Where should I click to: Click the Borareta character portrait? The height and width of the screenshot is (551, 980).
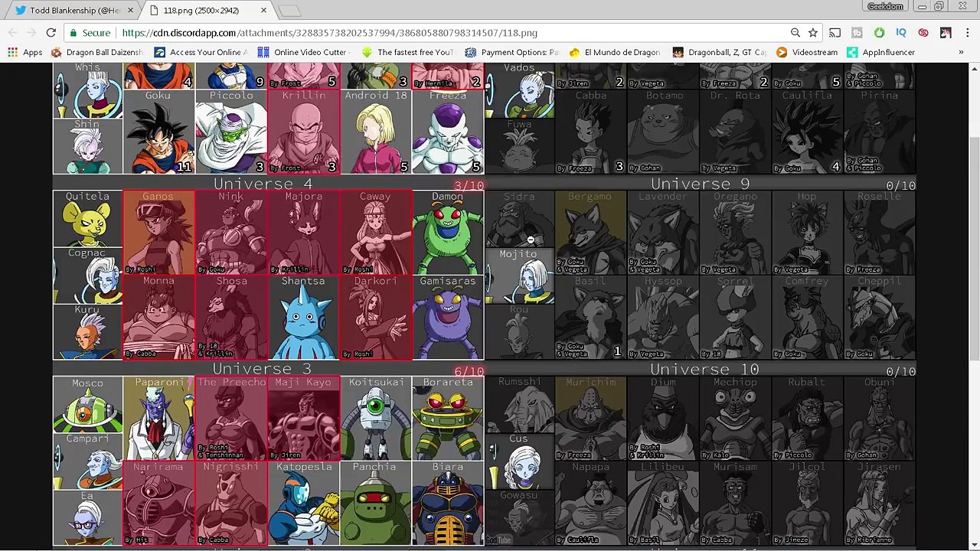448,418
